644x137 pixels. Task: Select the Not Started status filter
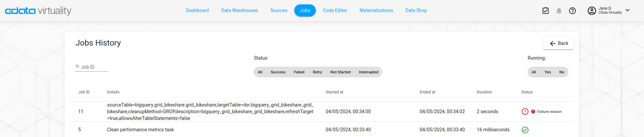coord(340,72)
